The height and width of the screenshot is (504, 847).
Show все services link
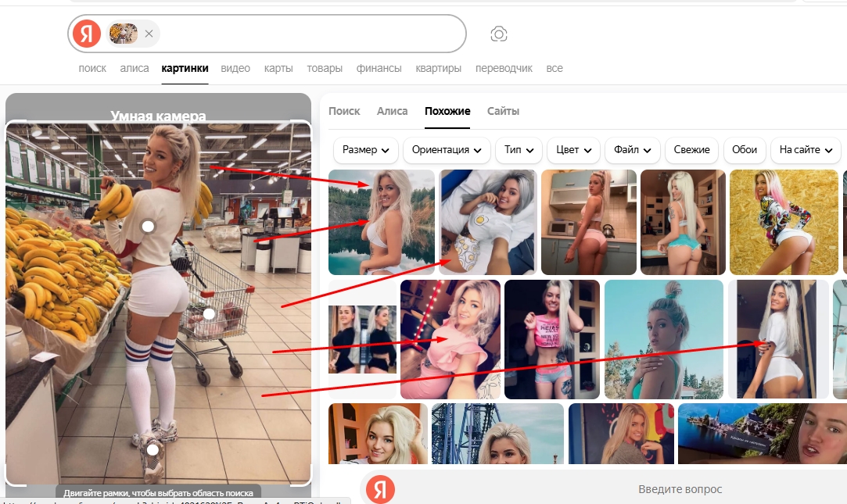click(554, 69)
